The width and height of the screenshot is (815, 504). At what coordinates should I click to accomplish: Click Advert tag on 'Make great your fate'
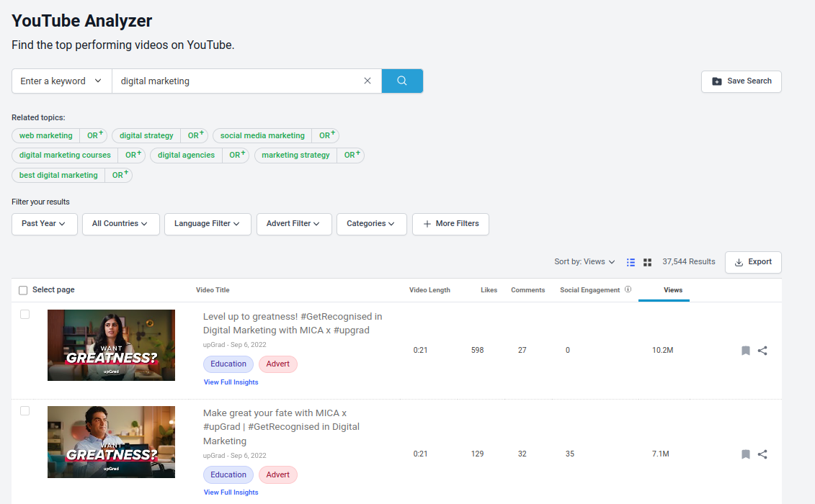(x=277, y=474)
